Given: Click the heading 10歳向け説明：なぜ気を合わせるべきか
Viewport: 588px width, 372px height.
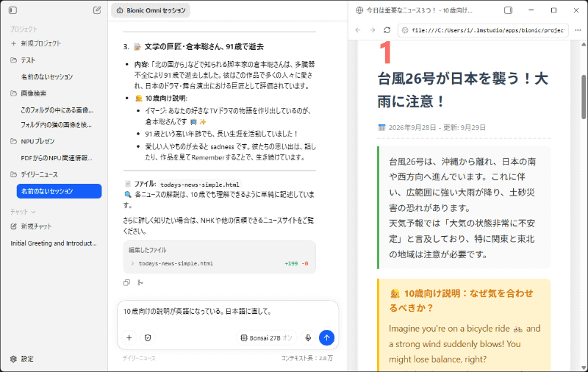Looking at the screenshot, I should click(461, 301).
